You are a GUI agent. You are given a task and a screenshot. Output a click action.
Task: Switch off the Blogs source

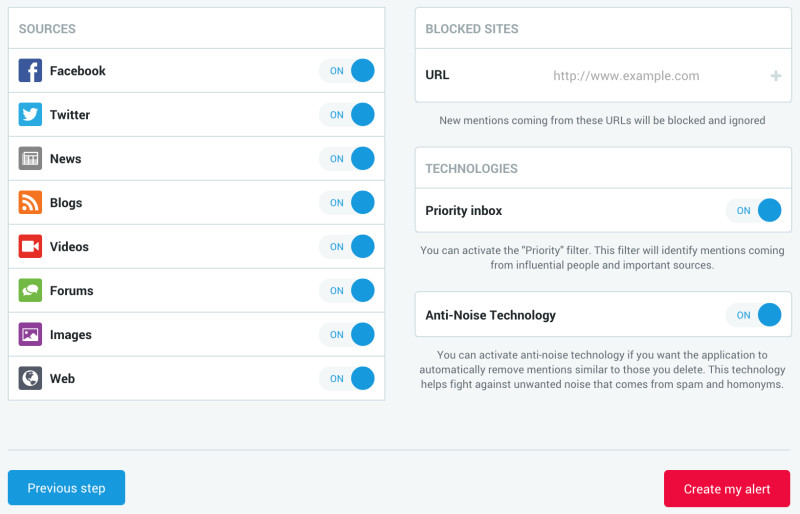pos(347,202)
